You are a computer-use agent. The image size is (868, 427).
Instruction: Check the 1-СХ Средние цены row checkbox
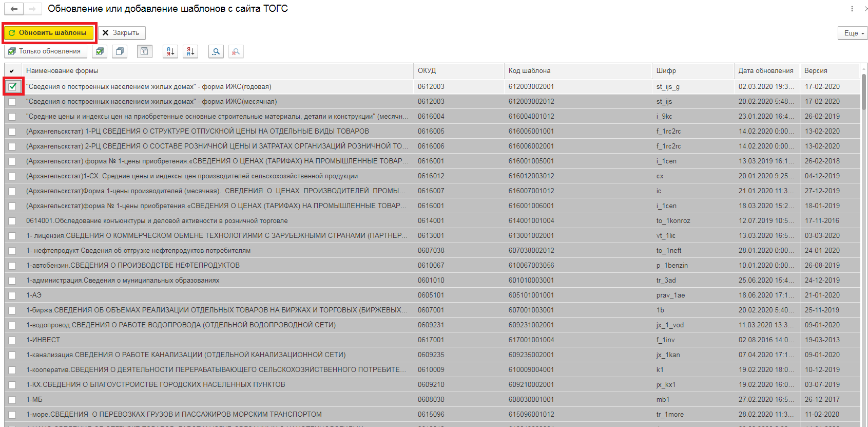click(12, 176)
